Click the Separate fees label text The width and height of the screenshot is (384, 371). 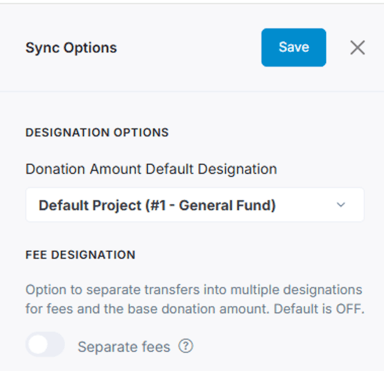click(124, 347)
